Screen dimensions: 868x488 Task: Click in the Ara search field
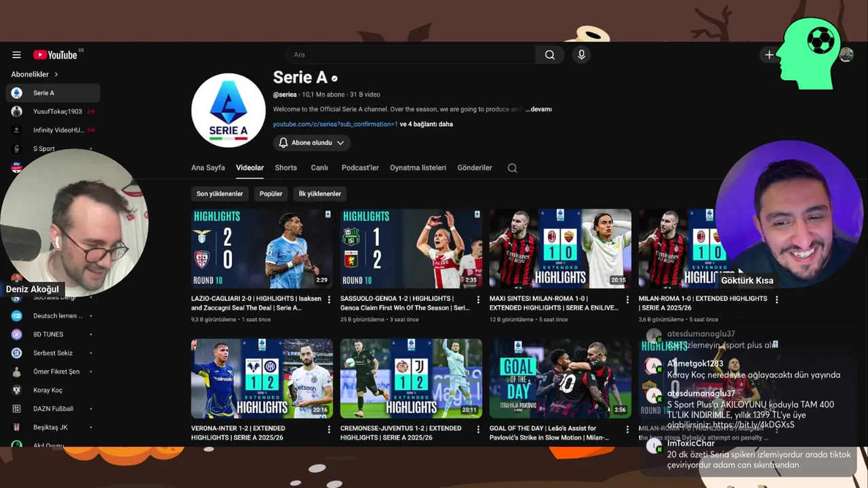(410, 55)
